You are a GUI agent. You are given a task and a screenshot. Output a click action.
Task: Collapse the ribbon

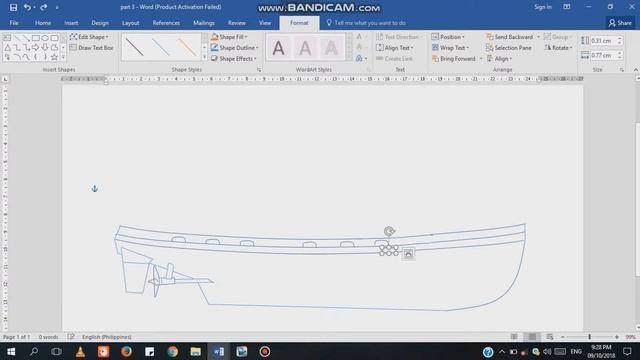tap(636, 70)
